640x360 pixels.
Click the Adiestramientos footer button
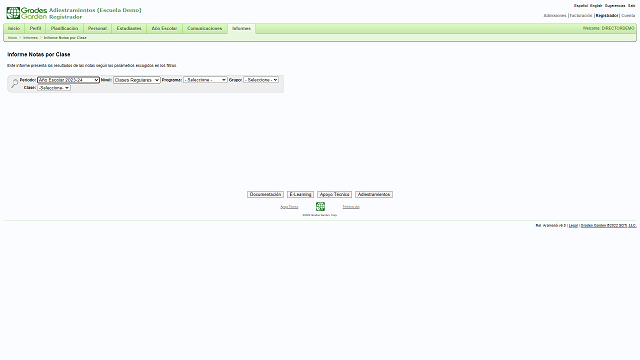[x=374, y=195]
